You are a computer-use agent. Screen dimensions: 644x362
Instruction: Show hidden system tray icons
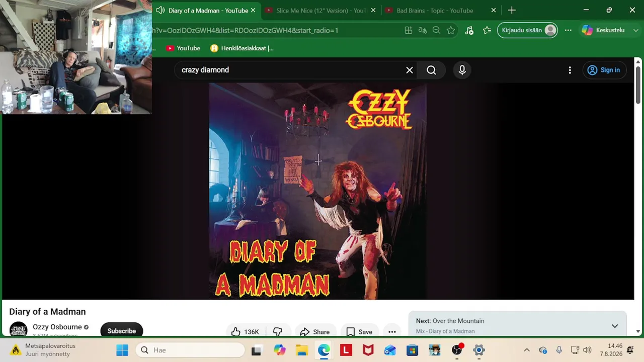pos(527,350)
